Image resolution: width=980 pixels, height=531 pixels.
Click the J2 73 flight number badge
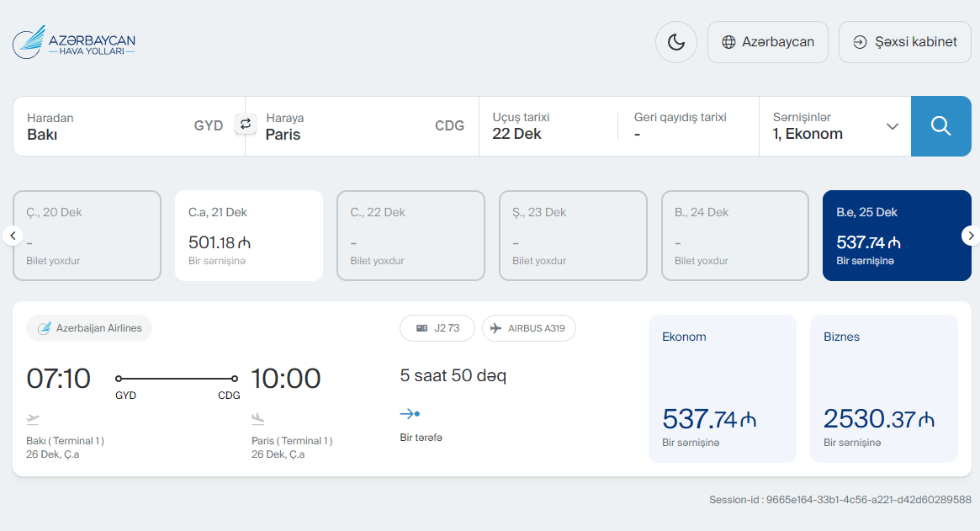pos(437,328)
